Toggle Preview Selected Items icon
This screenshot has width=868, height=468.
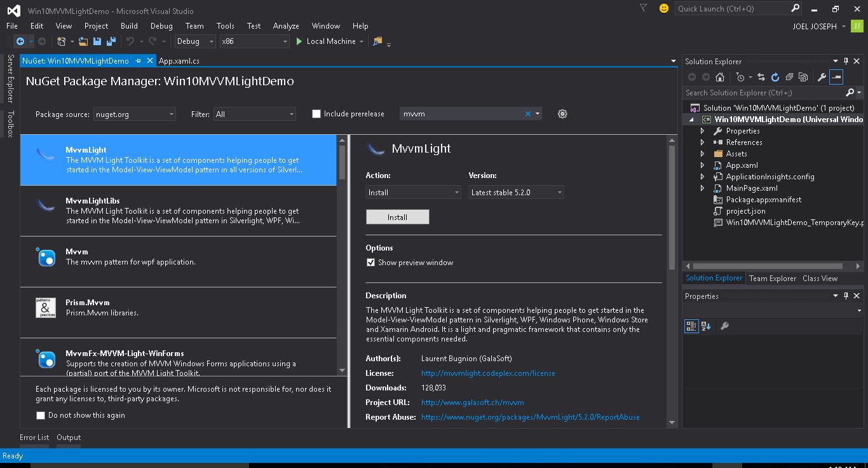[836, 77]
